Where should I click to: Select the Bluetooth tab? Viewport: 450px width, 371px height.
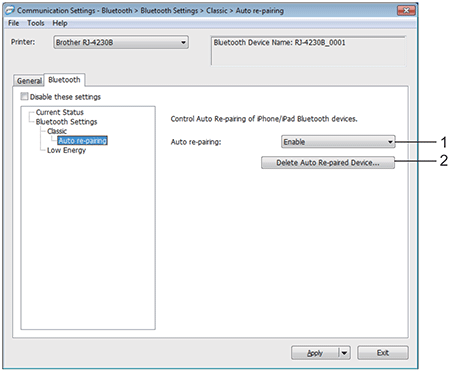coord(64,80)
